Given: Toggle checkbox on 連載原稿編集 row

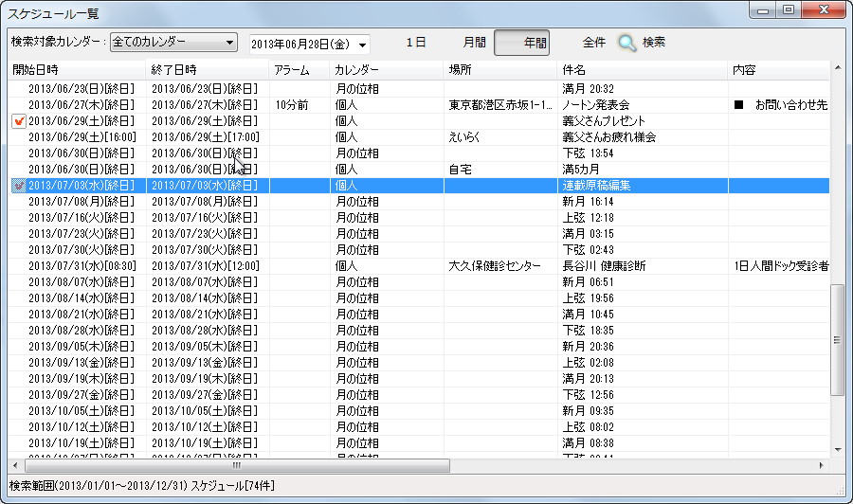Looking at the screenshot, I should [19, 186].
